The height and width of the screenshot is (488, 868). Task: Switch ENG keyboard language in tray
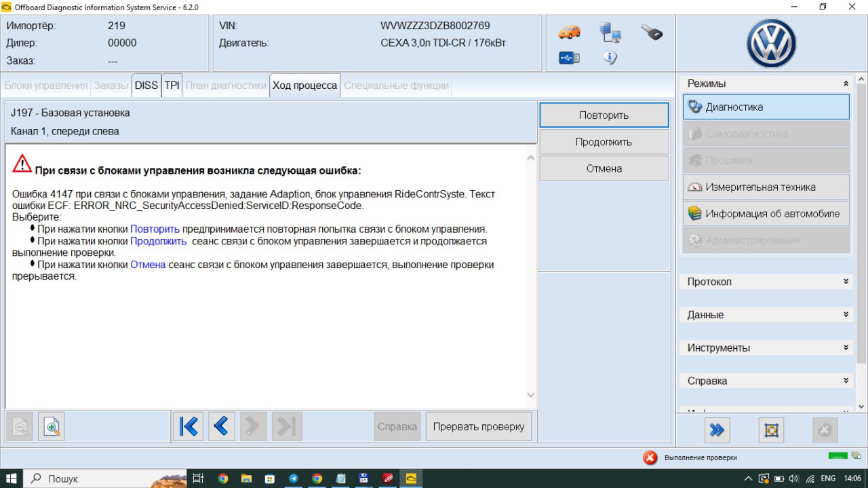click(x=828, y=478)
